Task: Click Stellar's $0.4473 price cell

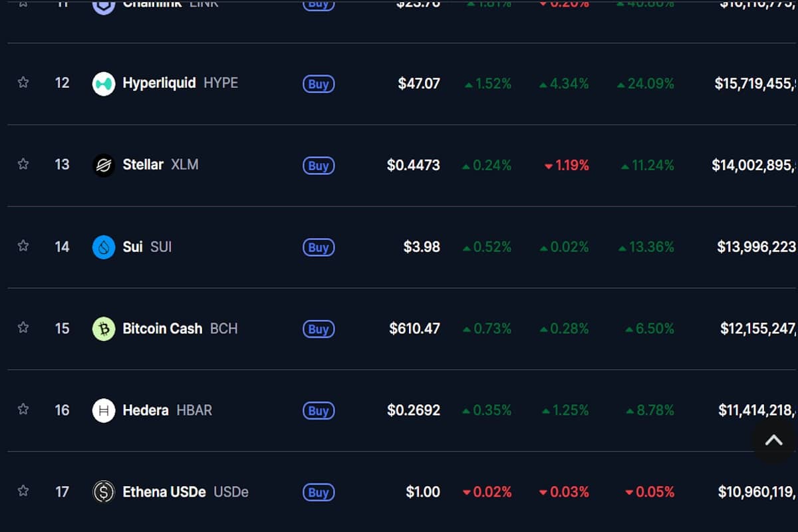Action: pos(413,165)
